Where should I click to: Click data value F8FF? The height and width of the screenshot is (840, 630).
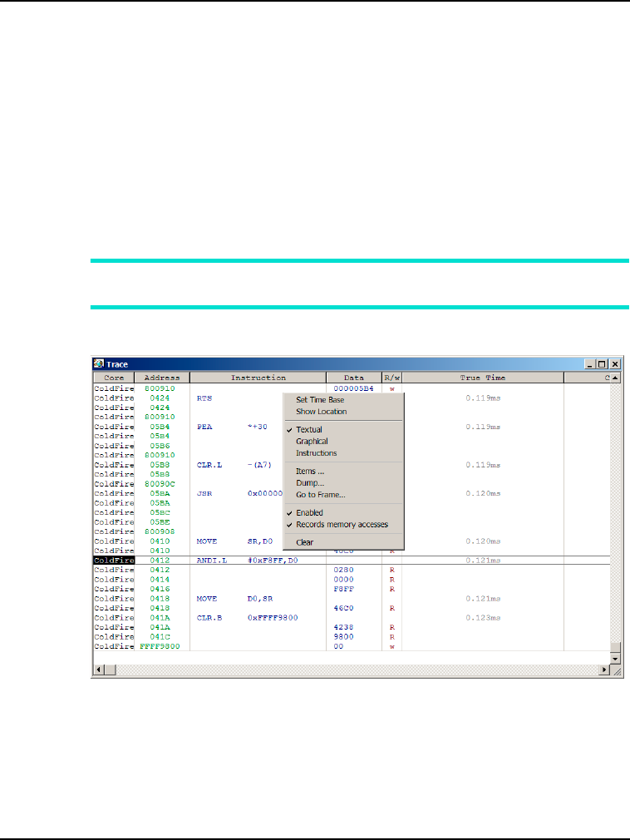[343, 589]
